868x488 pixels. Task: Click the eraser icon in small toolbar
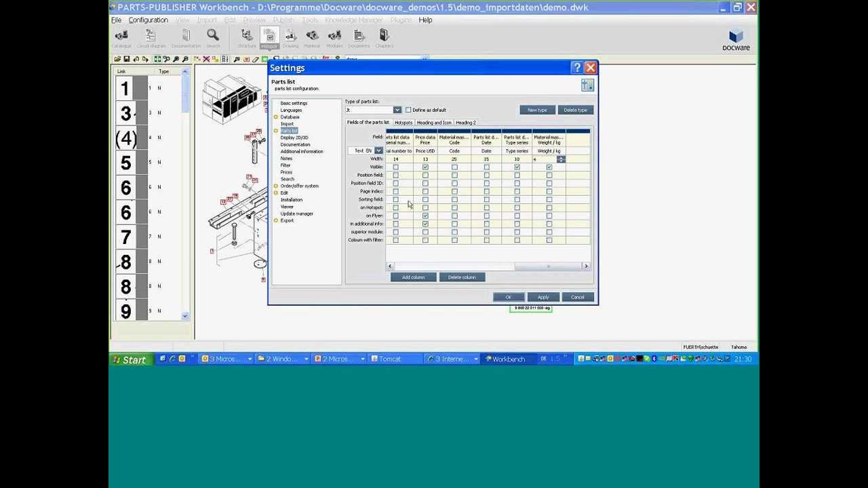click(255, 60)
